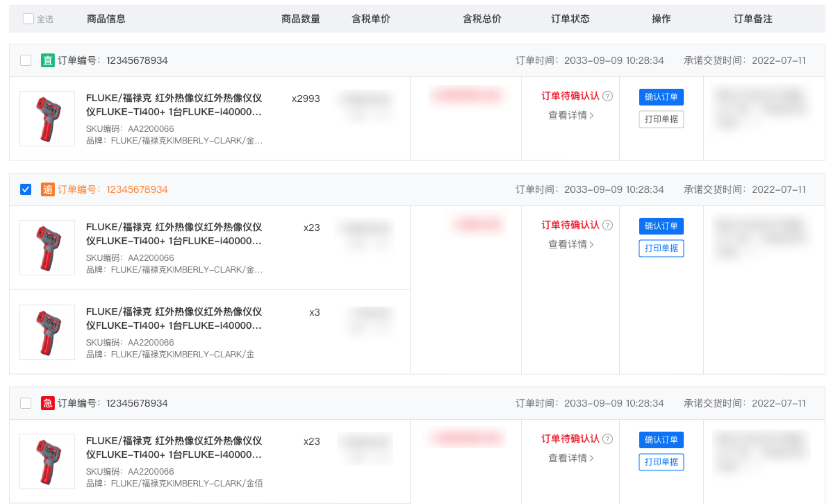Viewport: 834px width, 504px height.
Task: Expand 查看详情 for the second order
Action: [570, 244]
